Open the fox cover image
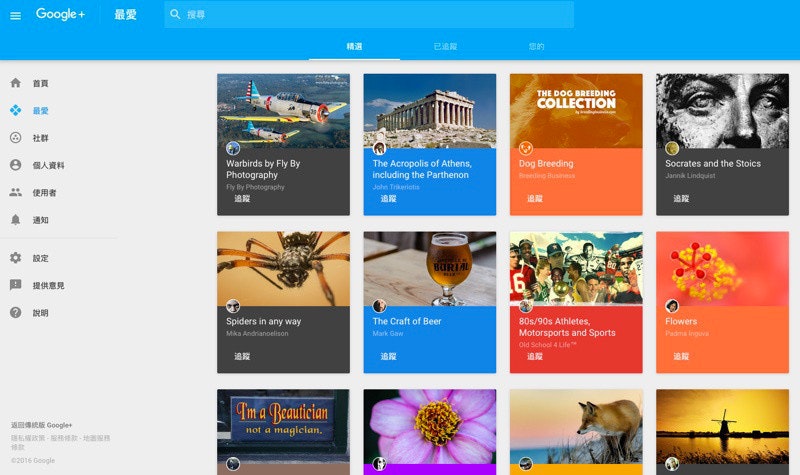 (x=576, y=427)
